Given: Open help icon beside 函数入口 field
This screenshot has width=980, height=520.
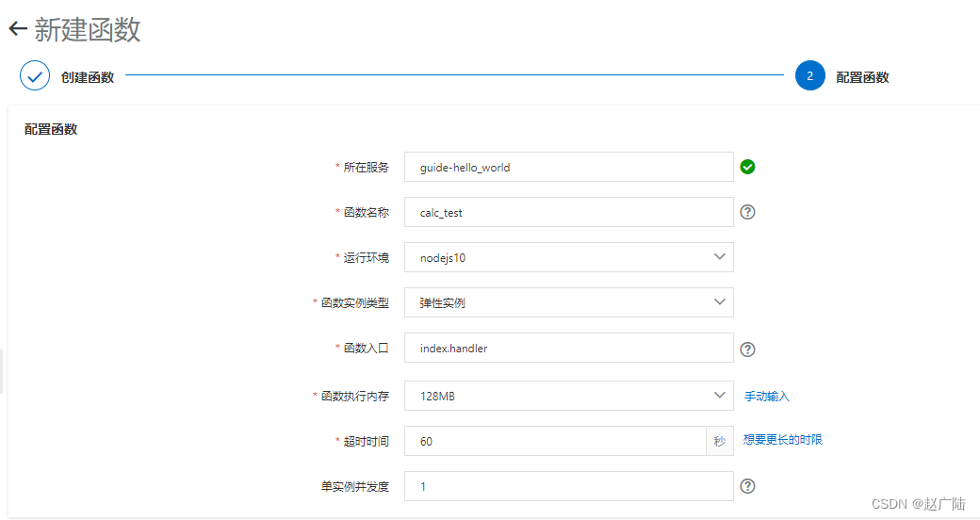Looking at the screenshot, I should point(747,349).
